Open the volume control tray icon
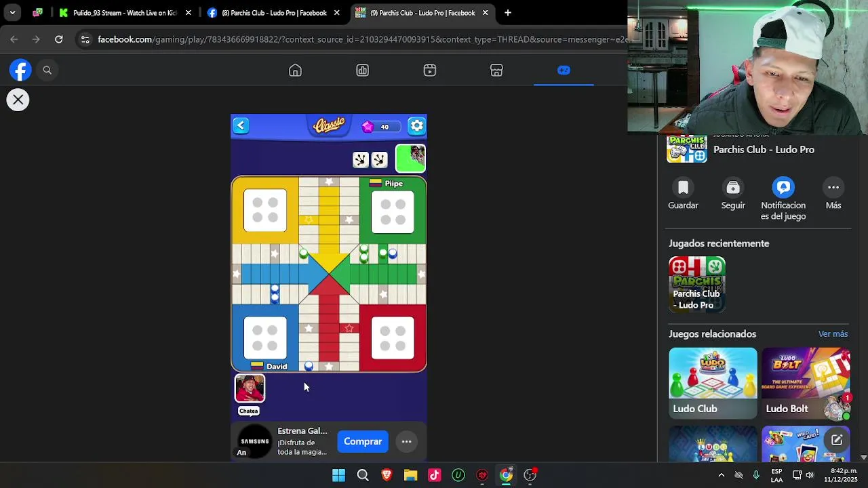The width and height of the screenshot is (868, 488). click(x=810, y=475)
